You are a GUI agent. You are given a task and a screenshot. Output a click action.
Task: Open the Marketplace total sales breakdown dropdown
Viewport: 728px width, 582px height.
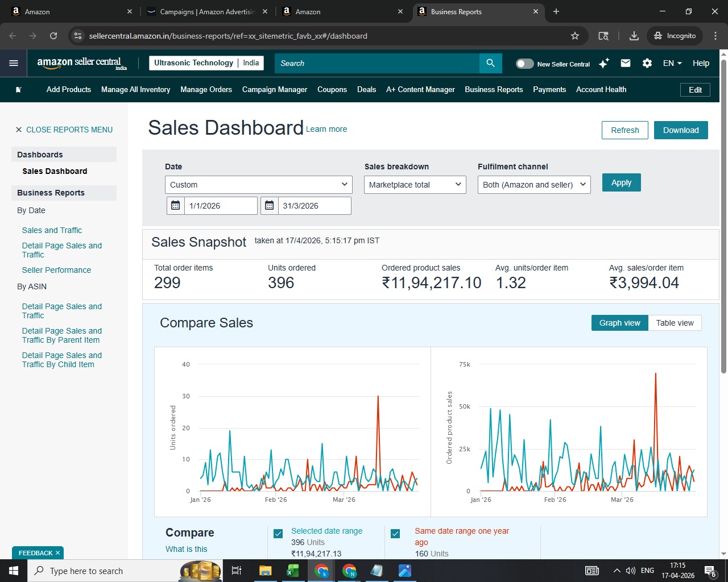pos(415,185)
